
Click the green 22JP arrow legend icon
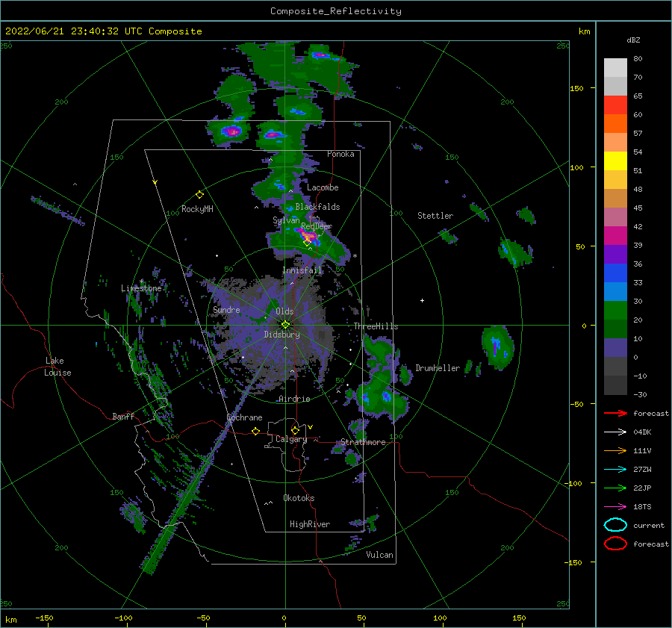[615, 488]
